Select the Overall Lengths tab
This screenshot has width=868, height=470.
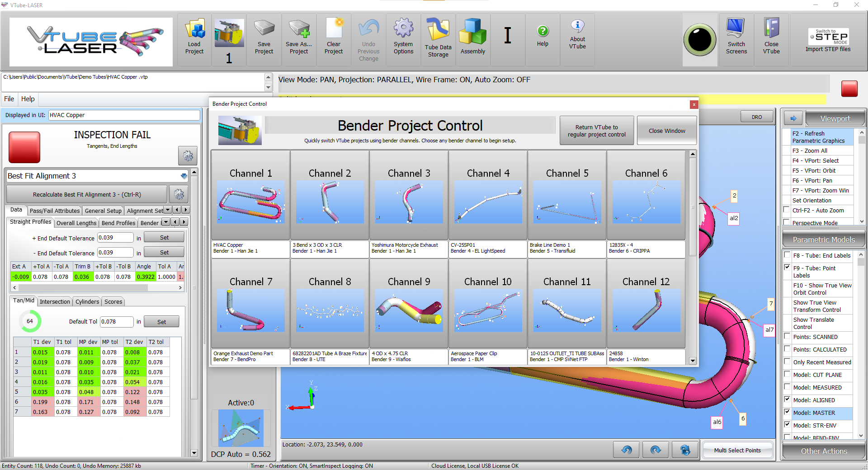tap(76, 223)
